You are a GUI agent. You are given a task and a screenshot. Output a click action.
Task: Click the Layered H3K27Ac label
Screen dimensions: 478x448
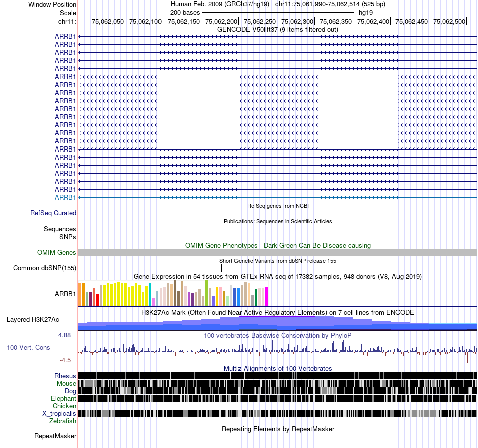33,320
